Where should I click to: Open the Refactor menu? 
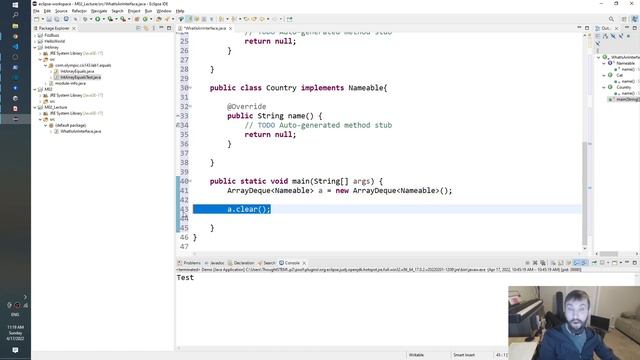(79, 11)
